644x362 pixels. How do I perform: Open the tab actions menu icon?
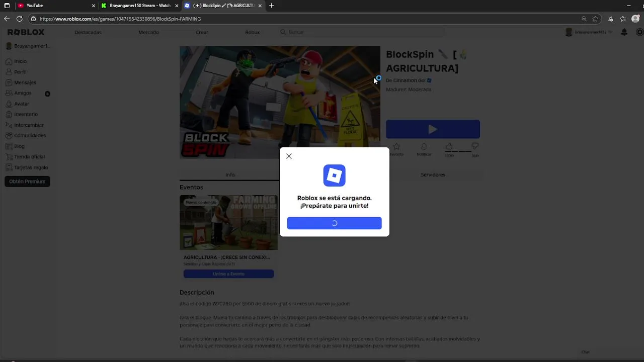pyautogui.click(x=7, y=6)
